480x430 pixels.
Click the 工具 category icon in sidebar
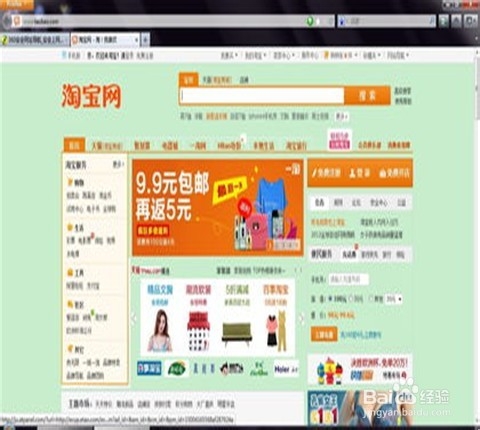70,272
